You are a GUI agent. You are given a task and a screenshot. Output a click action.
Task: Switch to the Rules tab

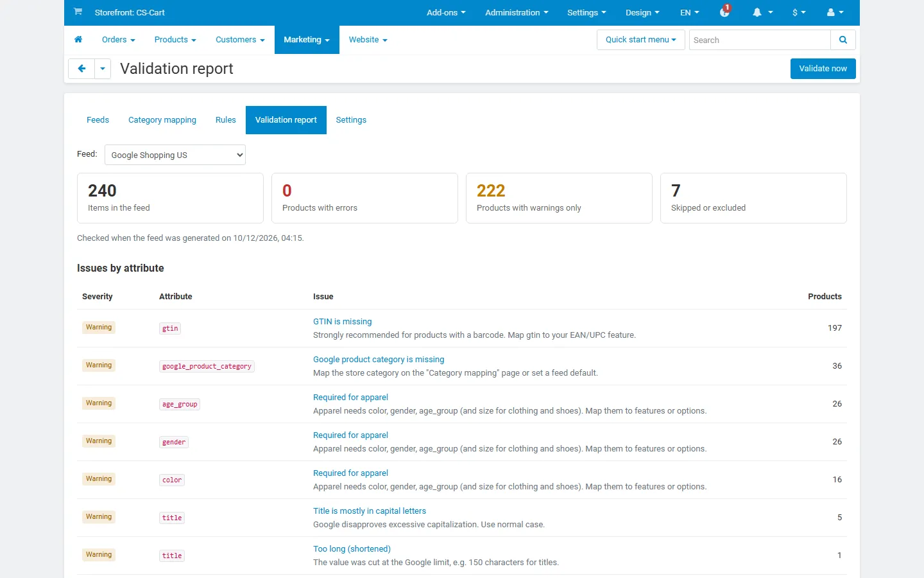226,120
